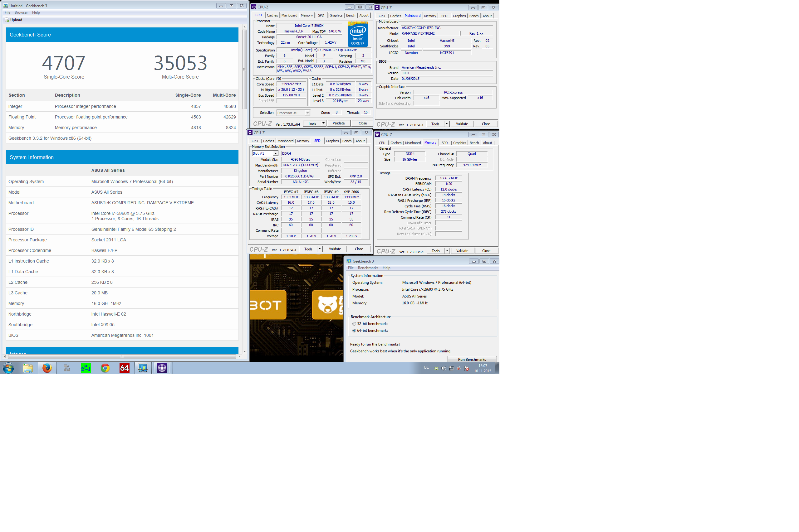Click Tools button in CPU-Z SPD window

(308, 249)
